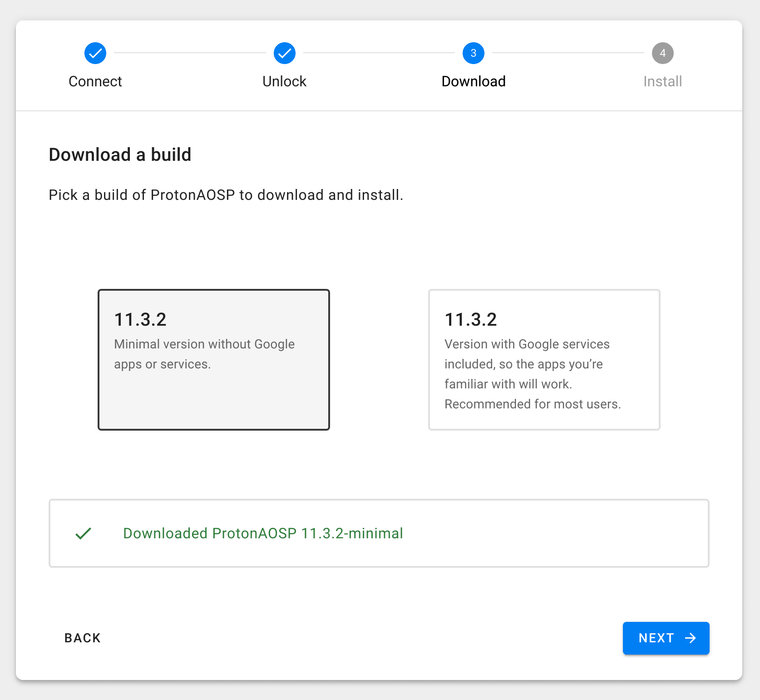Screen dimensions: 760x700
Task: Click the arrow icon inside NEXT button
Action: (691, 638)
